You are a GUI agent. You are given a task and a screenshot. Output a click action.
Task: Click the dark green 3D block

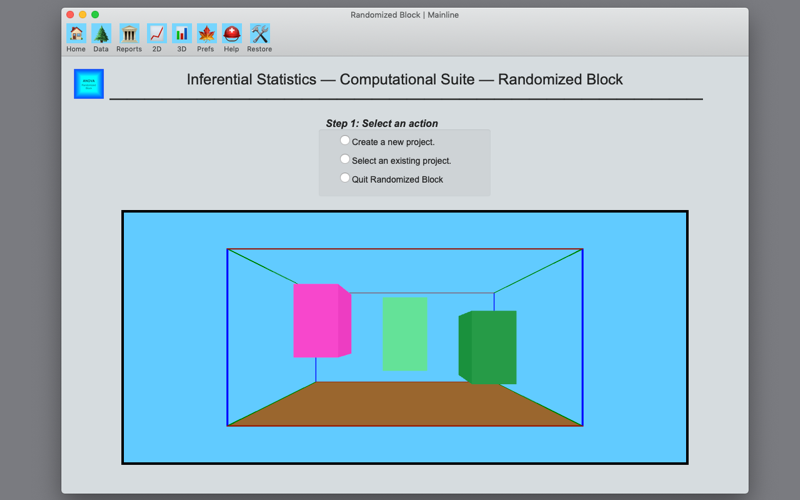click(x=488, y=347)
